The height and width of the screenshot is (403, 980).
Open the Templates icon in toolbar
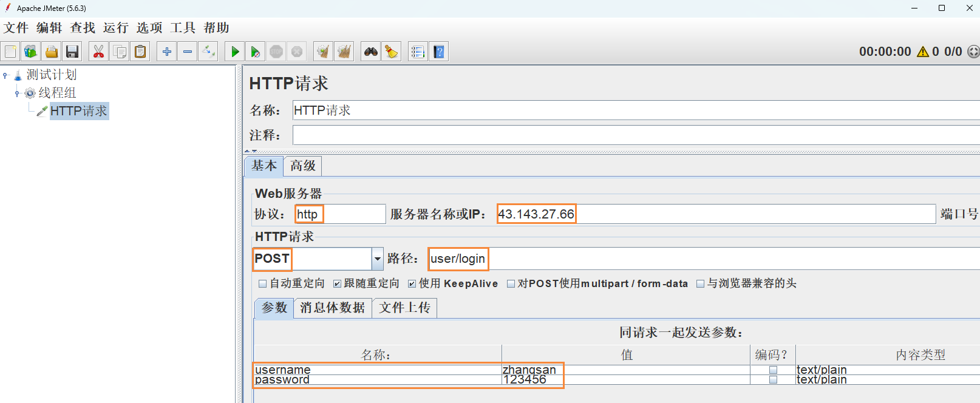(x=30, y=52)
